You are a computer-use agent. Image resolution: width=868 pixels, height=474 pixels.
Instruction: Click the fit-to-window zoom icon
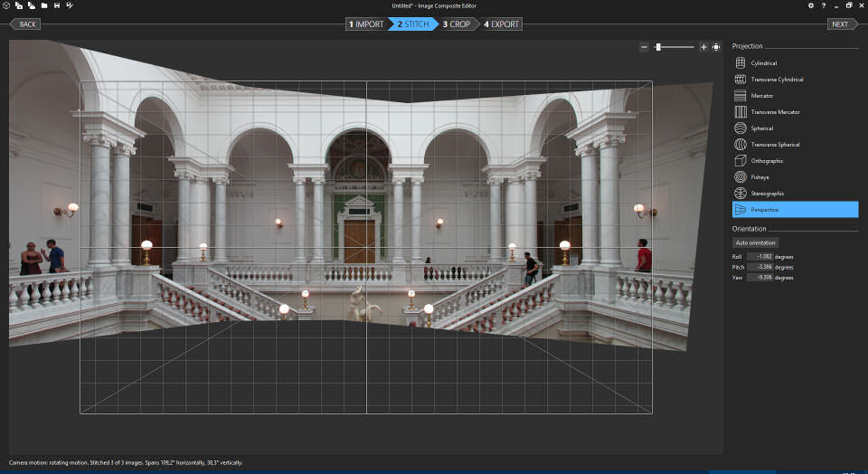pyautogui.click(x=716, y=47)
